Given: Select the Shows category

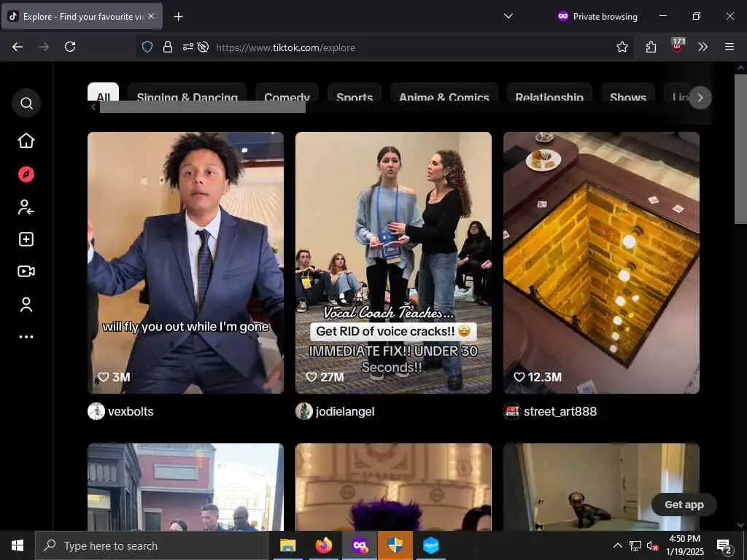Looking at the screenshot, I should point(628,93).
